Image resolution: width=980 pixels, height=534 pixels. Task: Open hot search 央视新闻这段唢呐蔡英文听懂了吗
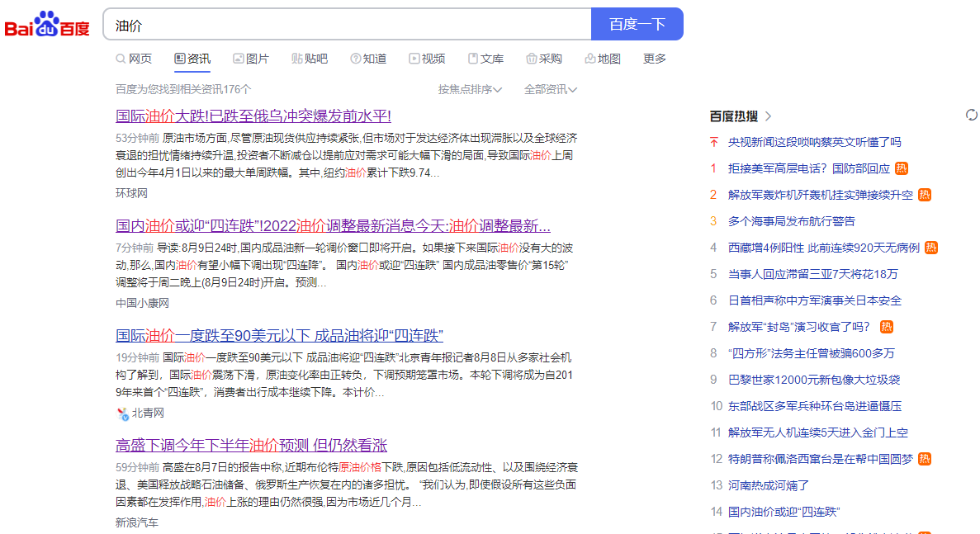click(814, 143)
